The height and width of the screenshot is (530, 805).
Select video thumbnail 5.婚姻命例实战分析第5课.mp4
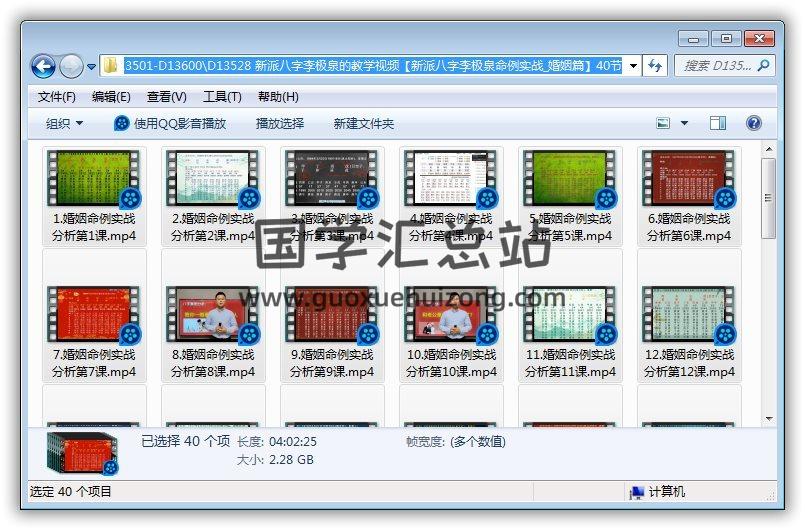pos(569,179)
